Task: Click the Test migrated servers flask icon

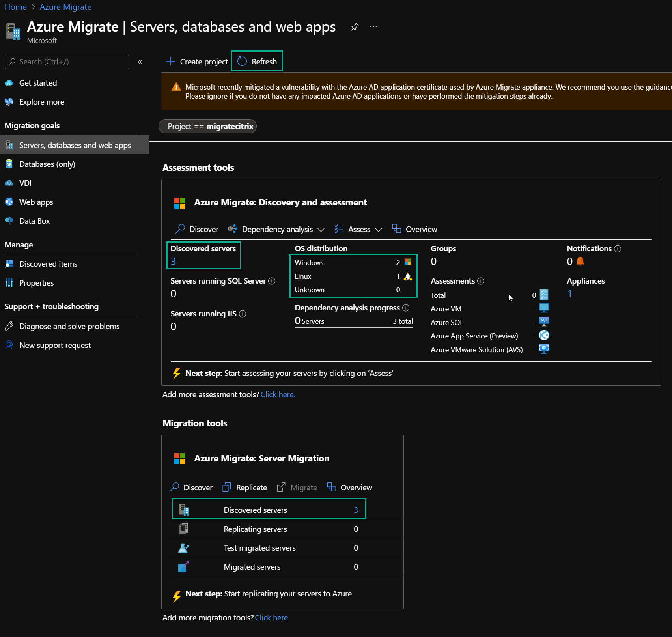Action: click(184, 547)
